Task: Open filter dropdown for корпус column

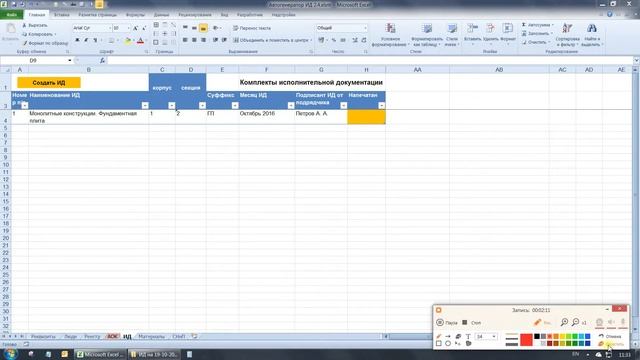Action: coord(171,105)
